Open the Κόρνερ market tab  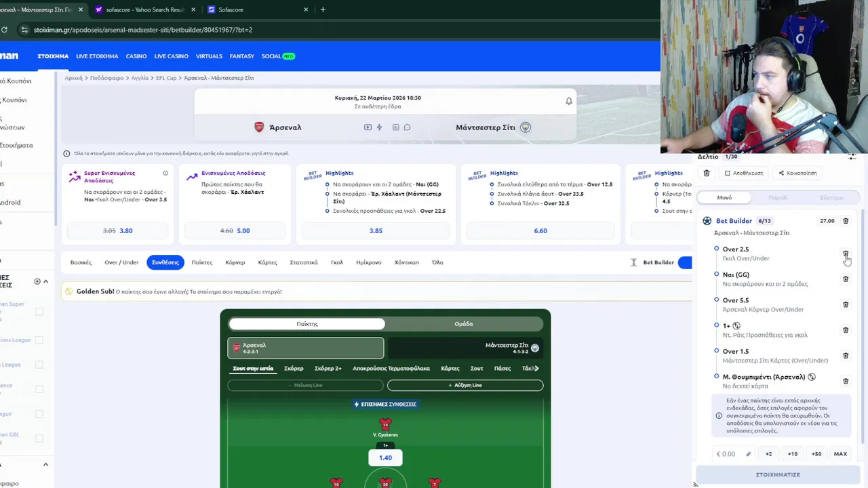[x=235, y=262]
